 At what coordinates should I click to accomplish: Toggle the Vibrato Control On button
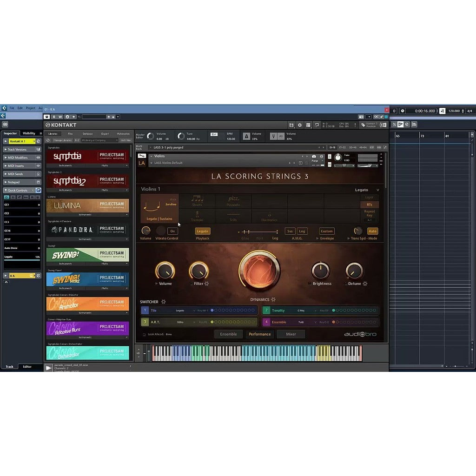pos(172,231)
